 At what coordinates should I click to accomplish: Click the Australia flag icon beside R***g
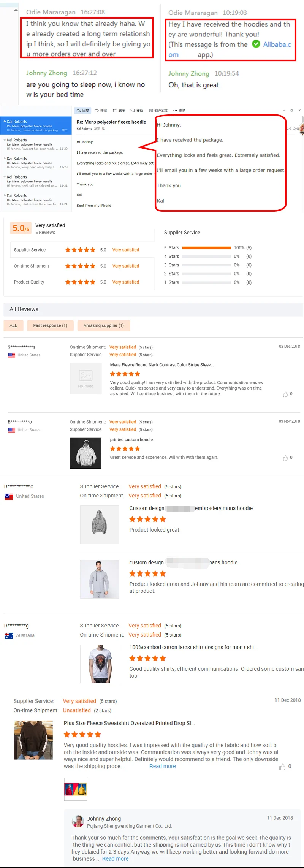(x=8, y=635)
